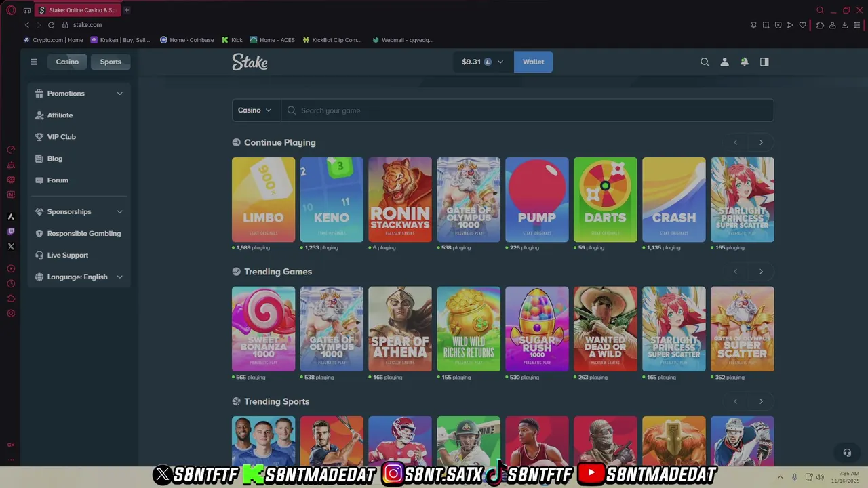Open the user account profile icon
Image resolution: width=868 pixels, height=488 pixels.
click(x=724, y=62)
